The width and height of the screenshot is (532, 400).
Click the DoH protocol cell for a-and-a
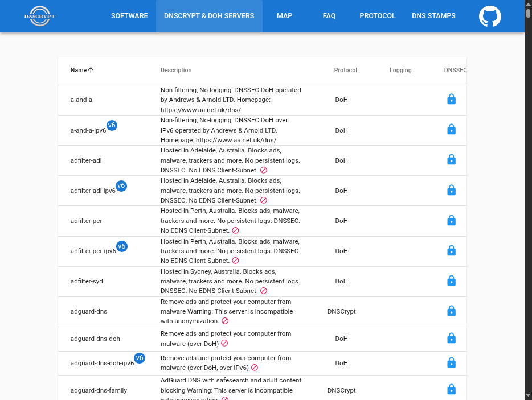pyautogui.click(x=341, y=100)
